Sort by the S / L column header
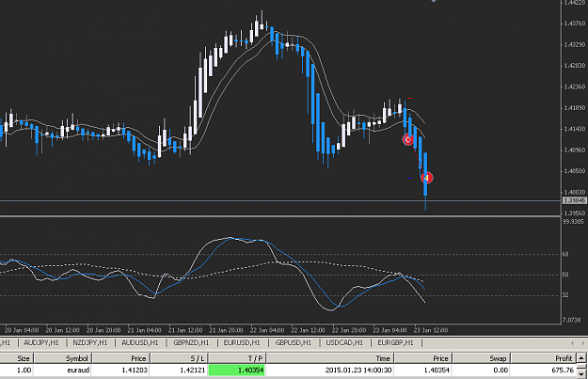588x379 pixels. click(180, 358)
